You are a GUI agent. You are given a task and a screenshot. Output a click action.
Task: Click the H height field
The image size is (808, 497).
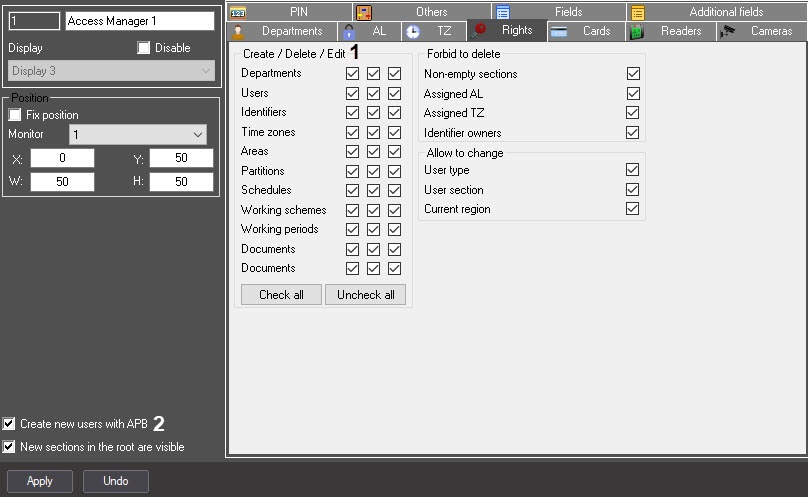click(181, 182)
